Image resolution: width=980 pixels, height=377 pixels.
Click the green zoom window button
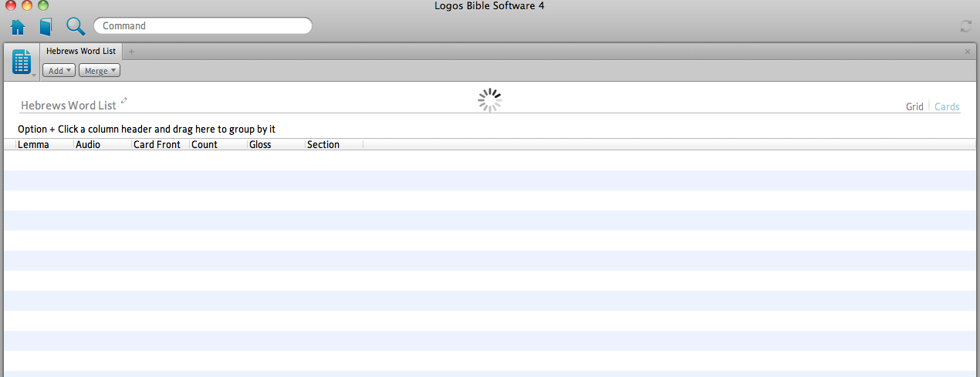tap(43, 5)
